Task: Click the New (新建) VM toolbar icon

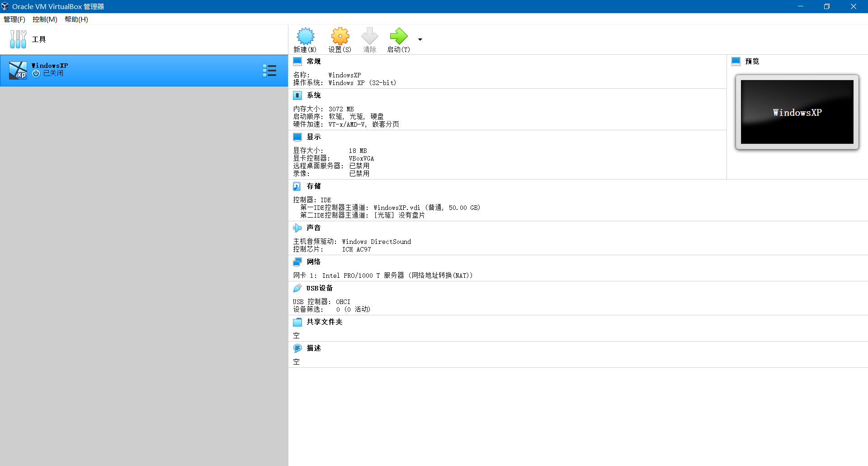Action: [x=305, y=36]
